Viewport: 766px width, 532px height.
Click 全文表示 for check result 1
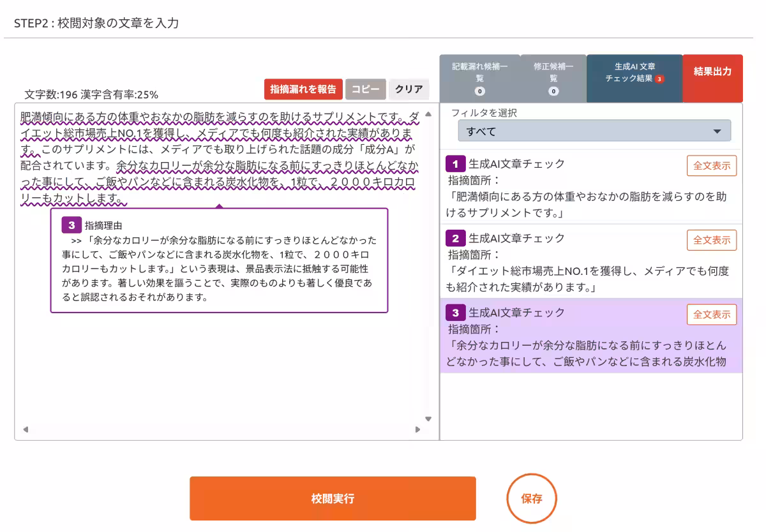[711, 165]
